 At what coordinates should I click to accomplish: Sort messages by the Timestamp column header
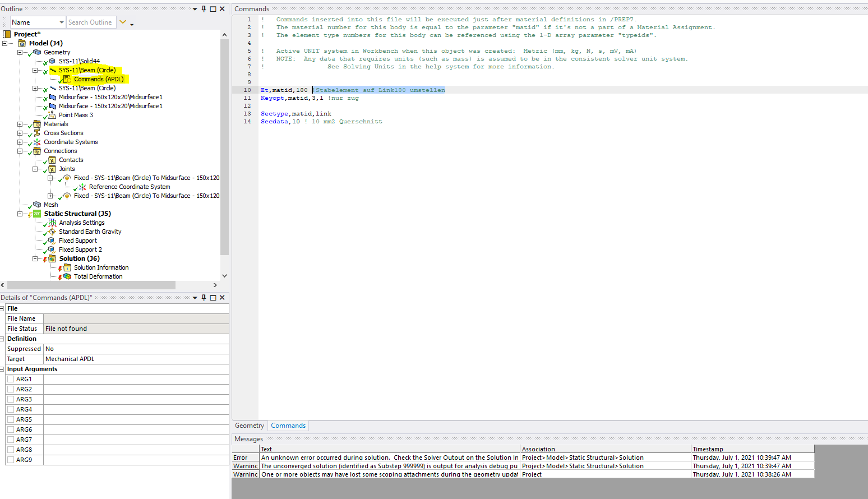tap(752, 449)
